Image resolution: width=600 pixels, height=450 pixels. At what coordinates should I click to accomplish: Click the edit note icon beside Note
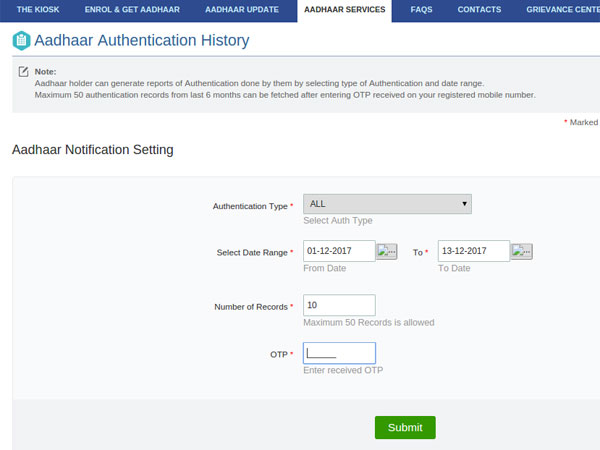tap(23, 73)
